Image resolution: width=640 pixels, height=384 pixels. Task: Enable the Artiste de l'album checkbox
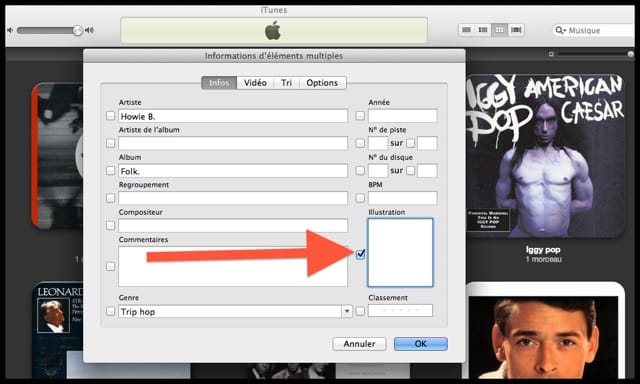pos(110,143)
